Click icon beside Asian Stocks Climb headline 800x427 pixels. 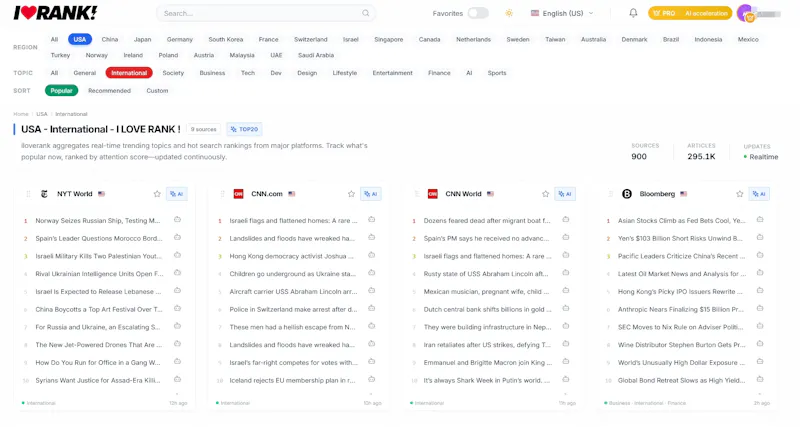pyautogui.click(x=760, y=220)
